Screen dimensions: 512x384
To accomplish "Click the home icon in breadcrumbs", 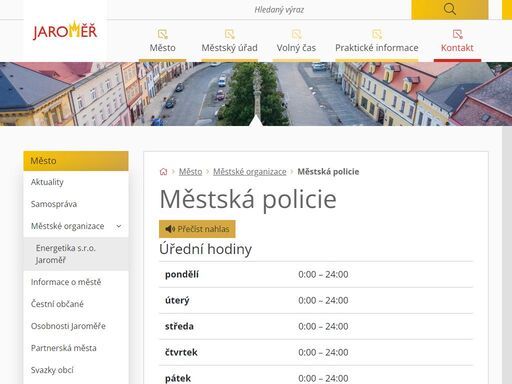I will 163,172.
